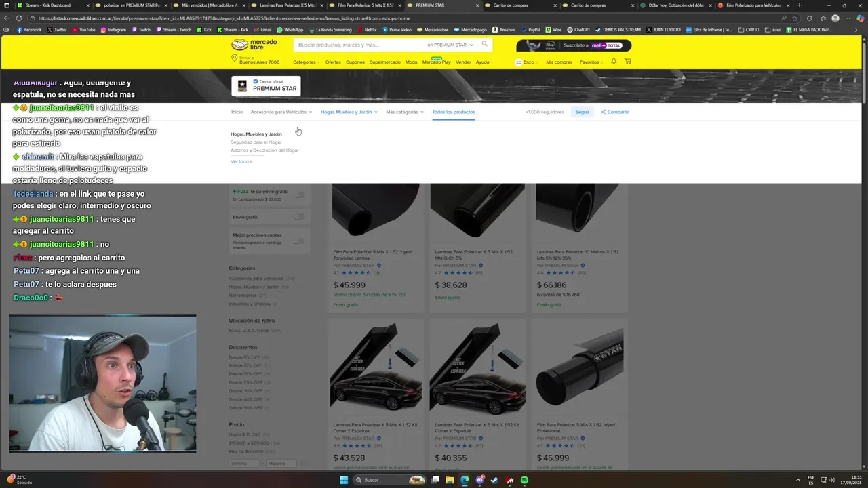This screenshot has height=488, width=868.
Task: Open the Windows Start button
Action: [x=344, y=480]
